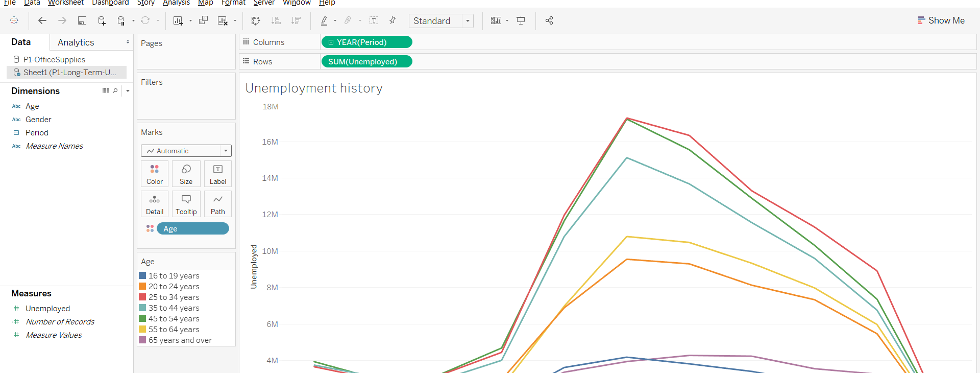980x373 pixels.
Task: Click the refresh data toolbar icon
Action: click(145, 20)
